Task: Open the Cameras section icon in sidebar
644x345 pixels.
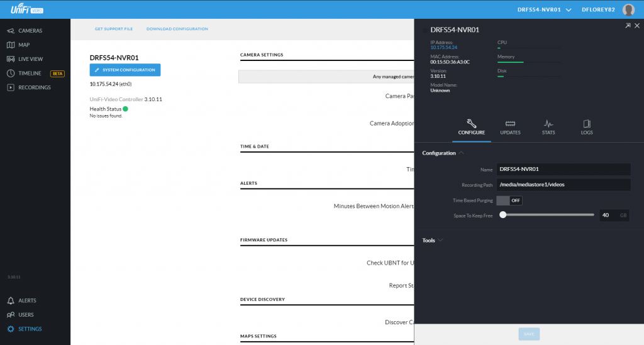Action: 11,31
